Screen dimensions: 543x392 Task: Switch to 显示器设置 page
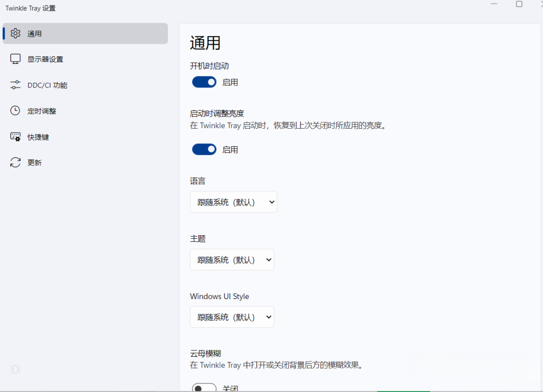(85, 59)
